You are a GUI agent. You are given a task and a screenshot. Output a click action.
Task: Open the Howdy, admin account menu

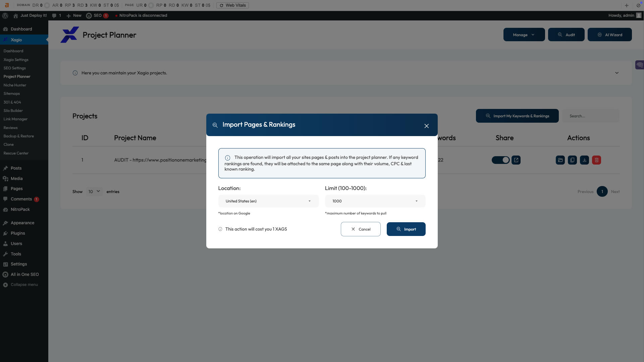coord(625,15)
